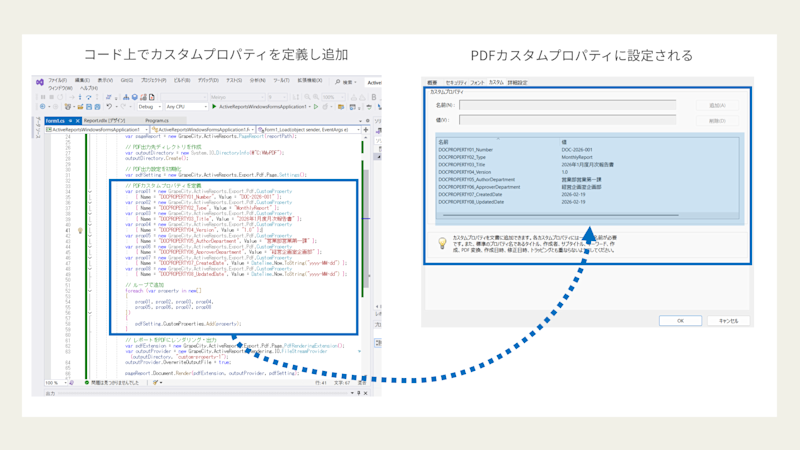Open the ウィンドウ(W) menu
This screenshot has height=450, width=800.
tap(61, 88)
